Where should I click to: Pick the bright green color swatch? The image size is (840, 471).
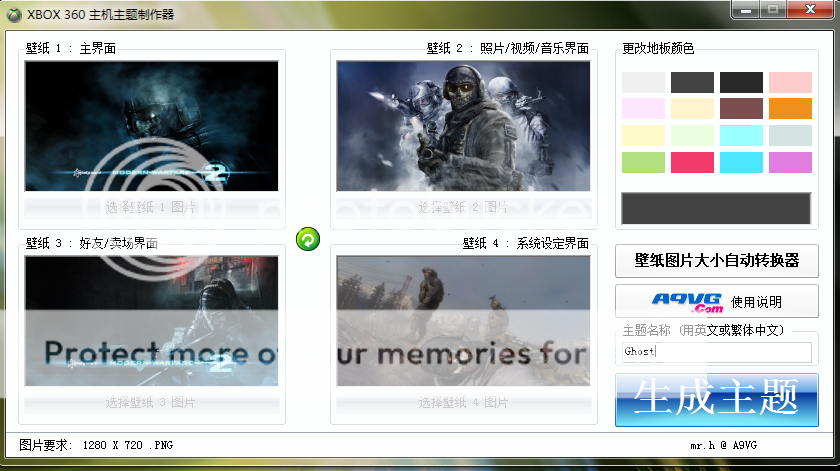[x=643, y=162]
